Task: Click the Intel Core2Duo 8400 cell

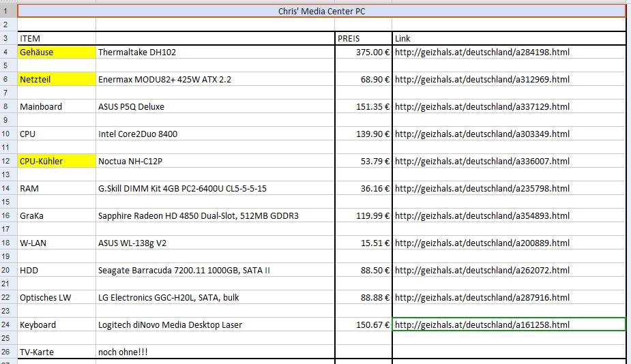Action: click(x=216, y=134)
